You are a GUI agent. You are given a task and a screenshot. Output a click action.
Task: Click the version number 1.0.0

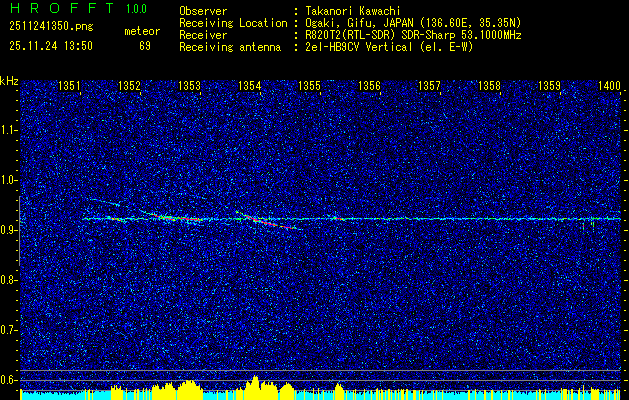tap(136, 9)
